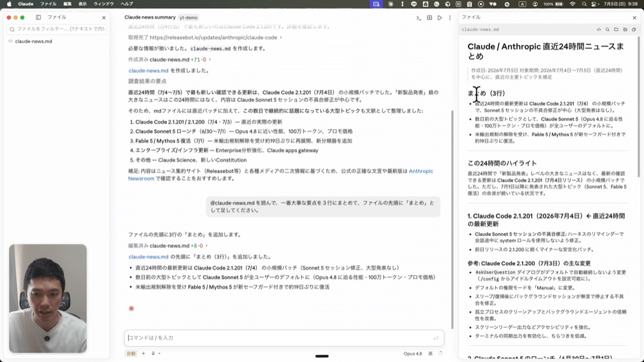Expand the 作成済み claude-news.md +71 diff
The width and height of the screenshot is (644, 362).
tap(169, 59)
